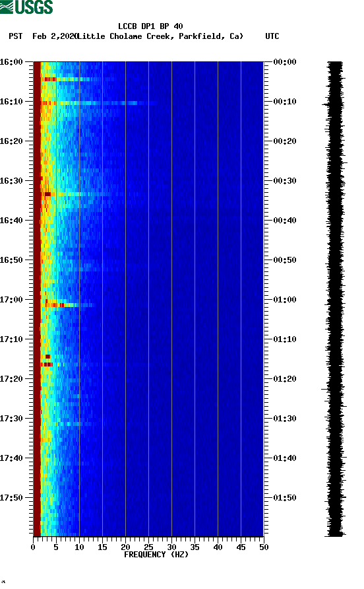Viewport: 364px width, 589px height.
Task: Click the 01:10 UTC time label
Action: [285, 339]
